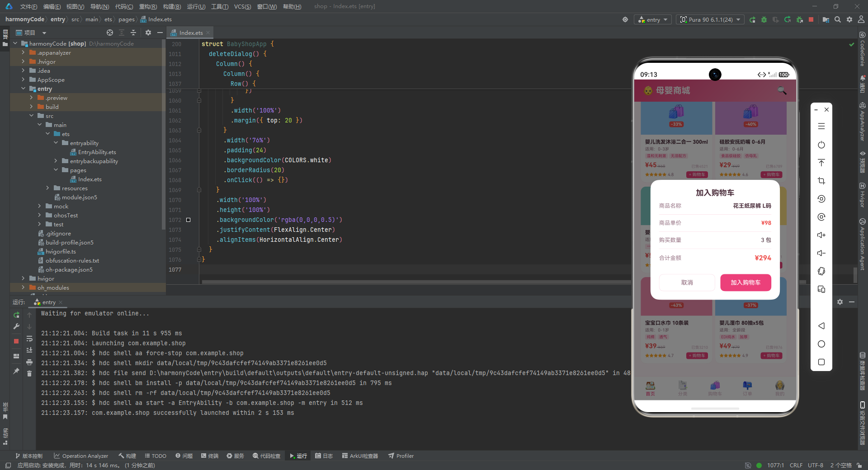
Task: Open the 文件(F) menu
Action: coord(28,6)
